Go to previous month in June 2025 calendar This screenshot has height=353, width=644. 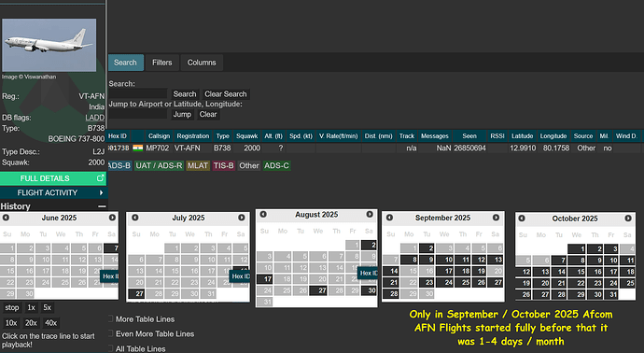pyautogui.click(x=6, y=218)
